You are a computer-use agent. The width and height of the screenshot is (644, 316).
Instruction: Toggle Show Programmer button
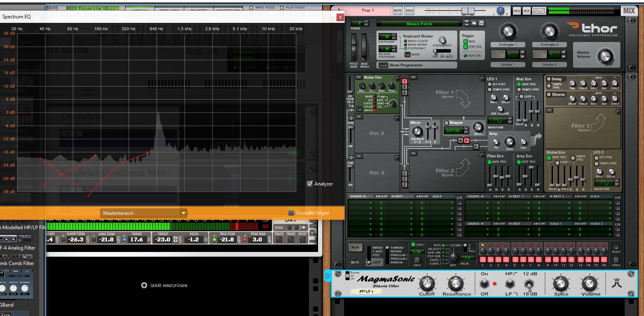coord(383,65)
